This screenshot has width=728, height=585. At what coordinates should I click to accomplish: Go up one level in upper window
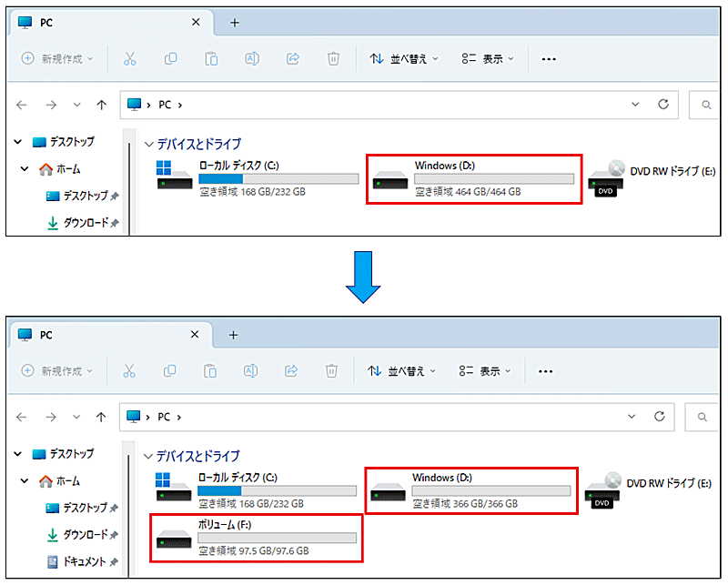(102, 105)
